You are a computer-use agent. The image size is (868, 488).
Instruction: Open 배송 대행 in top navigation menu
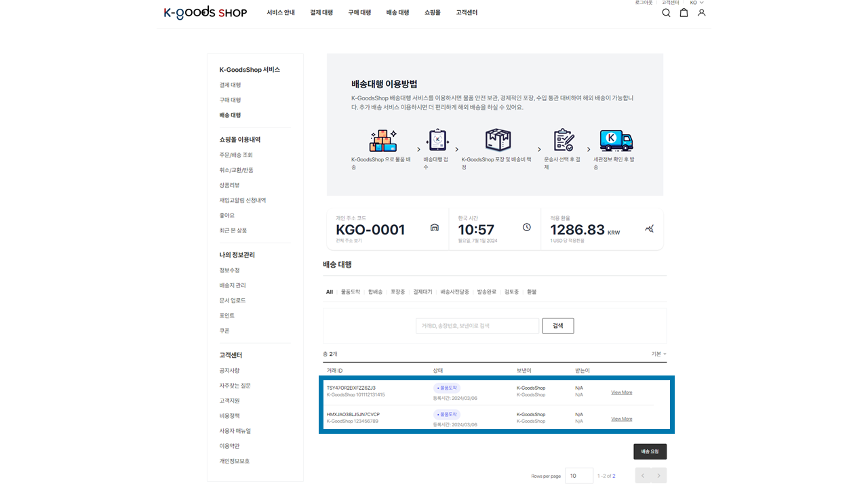397,13
